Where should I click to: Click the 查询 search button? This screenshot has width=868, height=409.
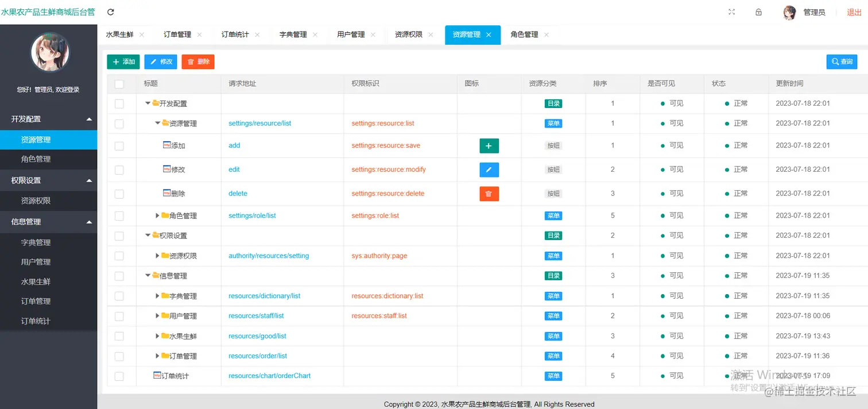click(842, 61)
